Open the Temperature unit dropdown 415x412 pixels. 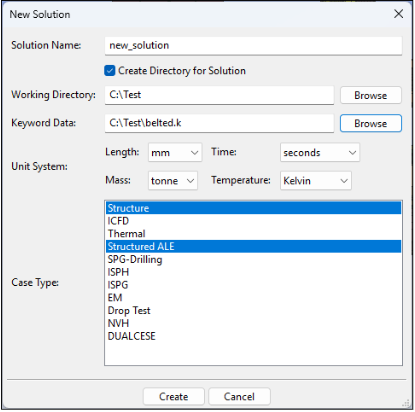[x=316, y=180]
